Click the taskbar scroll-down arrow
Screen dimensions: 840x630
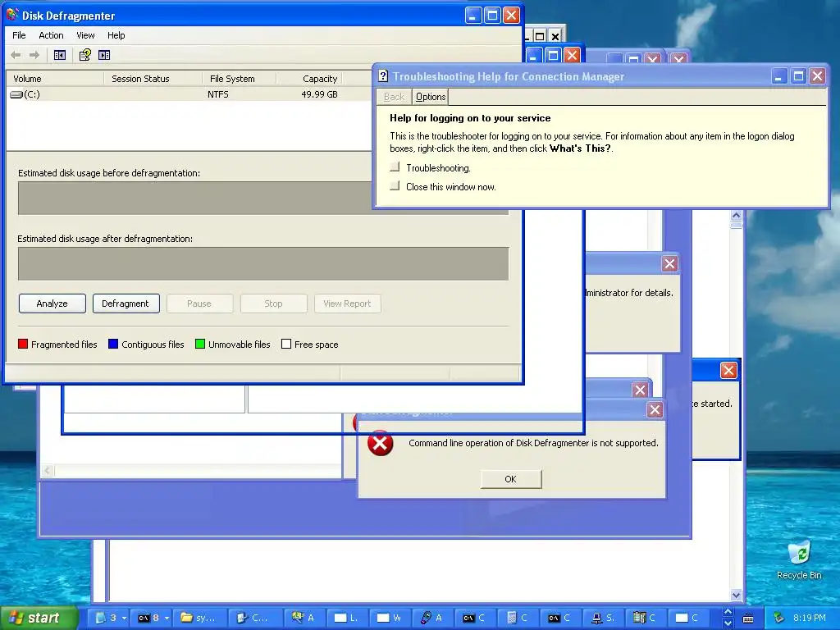(728, 623)
